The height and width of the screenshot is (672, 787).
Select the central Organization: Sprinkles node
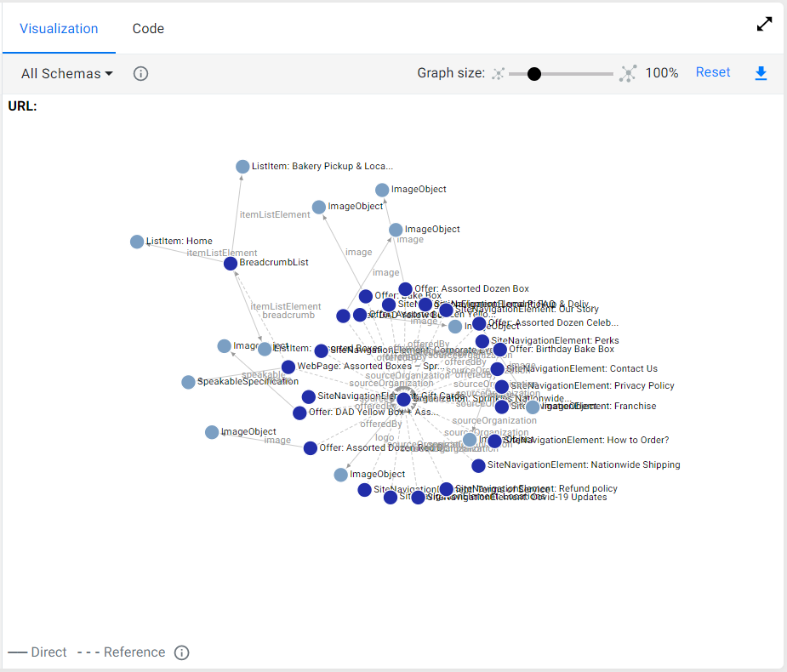pyautogui.click(x=403, y=400)
